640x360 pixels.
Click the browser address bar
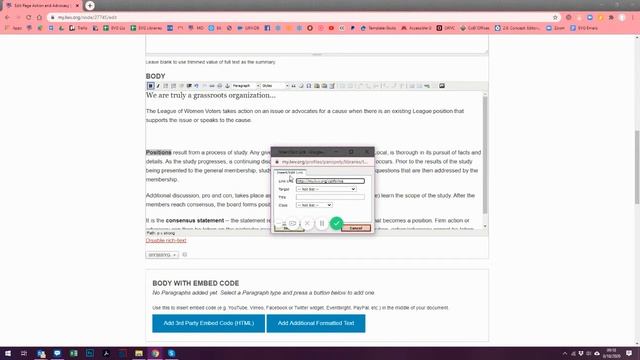point(302,18)
